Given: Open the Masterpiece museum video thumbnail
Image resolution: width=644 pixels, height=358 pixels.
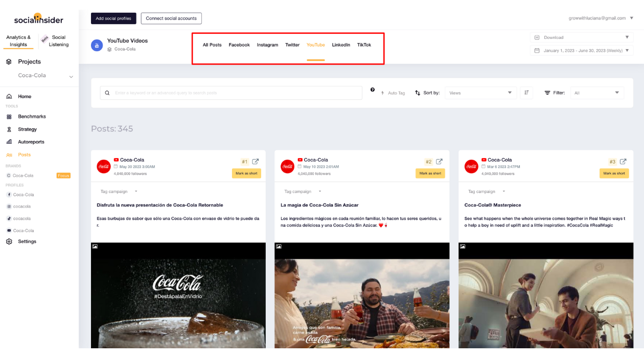Looking at the screenshot, I should (x=546, y=296).
